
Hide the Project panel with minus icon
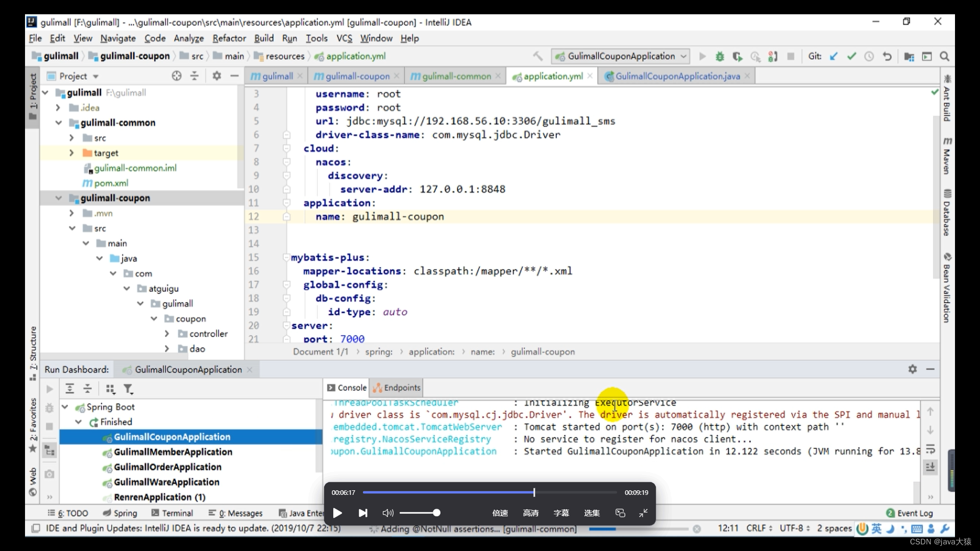(x=234, y=76)
